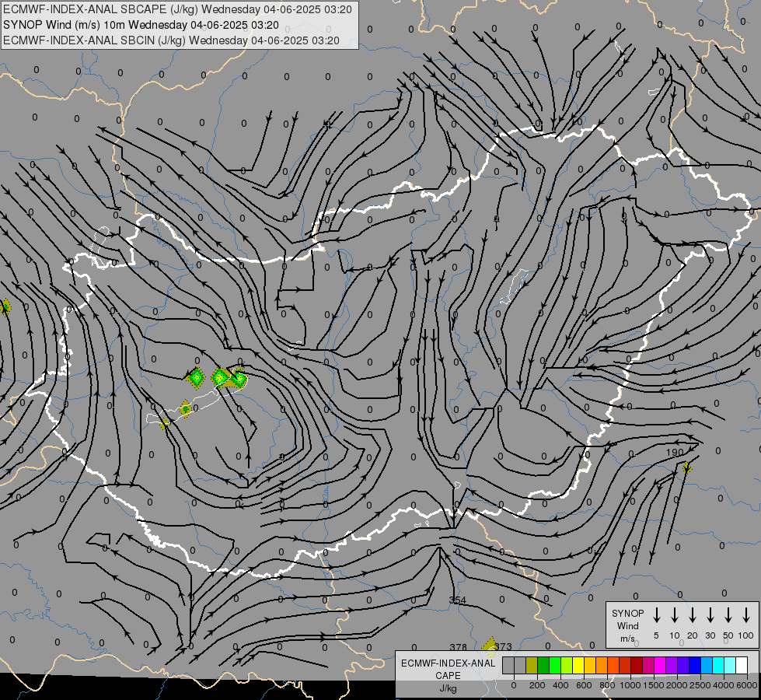Click the SYNOP Wind 10m title line
Viewport: 761px width, 700px height.
click(141, 25)
